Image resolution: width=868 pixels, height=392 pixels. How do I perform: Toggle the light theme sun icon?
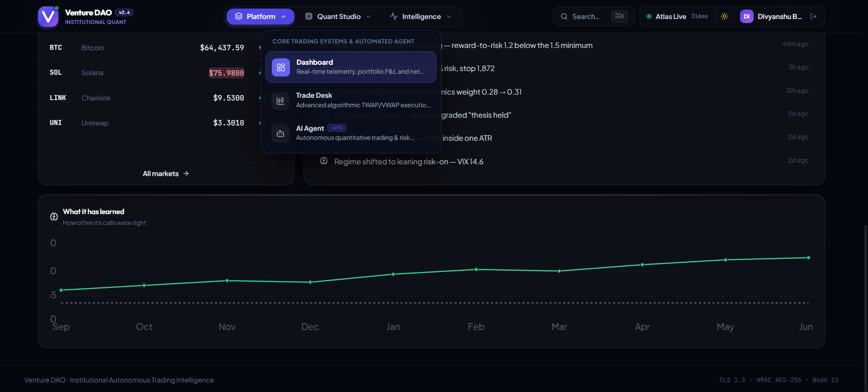725,16
